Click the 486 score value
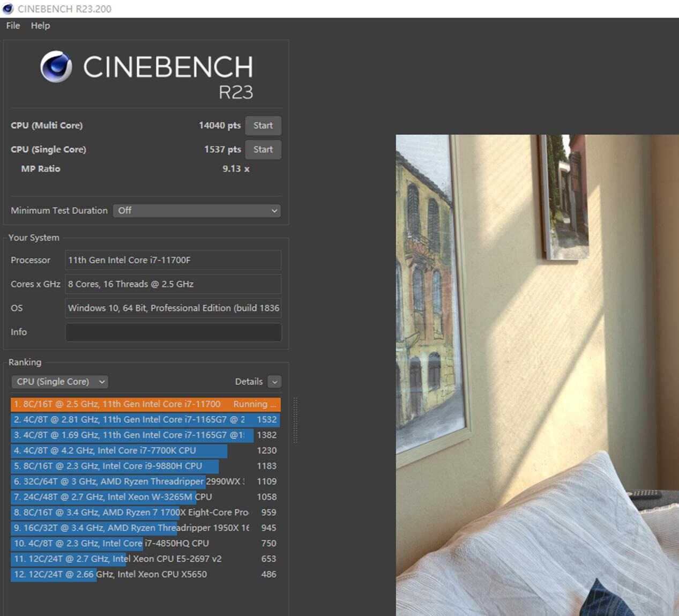The height and width of the screenshot is (616, 679). [x=268, y=575]
